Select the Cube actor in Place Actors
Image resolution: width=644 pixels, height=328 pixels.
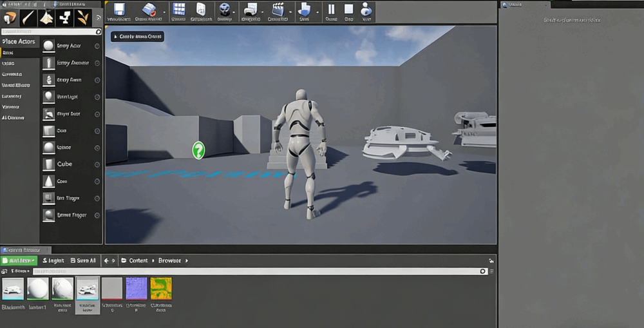pyautogui.click(x=65, y=164)
